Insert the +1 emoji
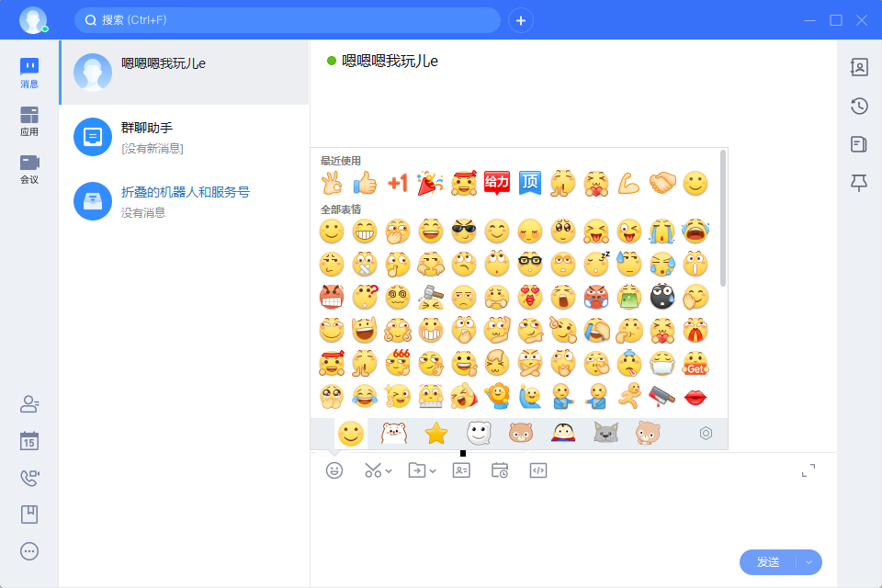 [398, 184]
